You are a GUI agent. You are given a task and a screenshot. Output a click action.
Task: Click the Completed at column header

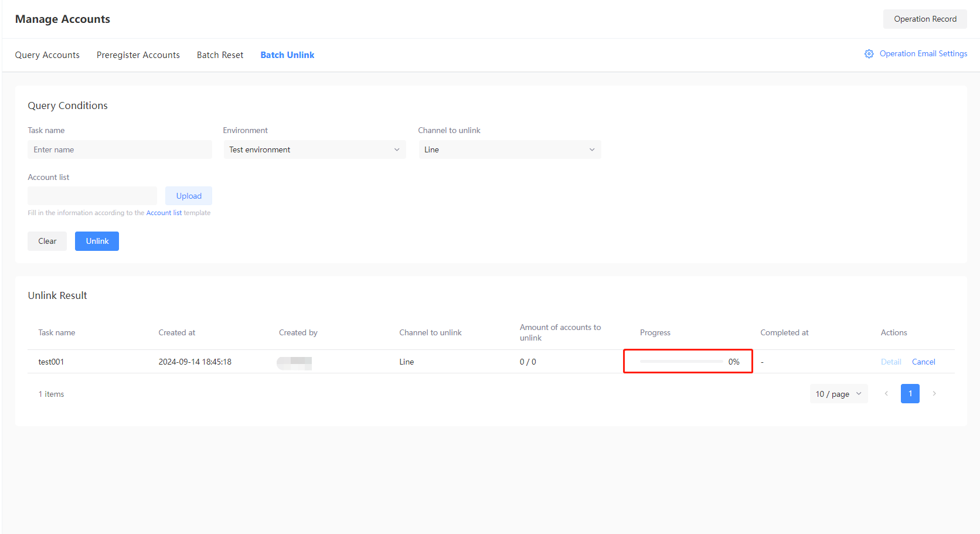click(x=784, y=332)
